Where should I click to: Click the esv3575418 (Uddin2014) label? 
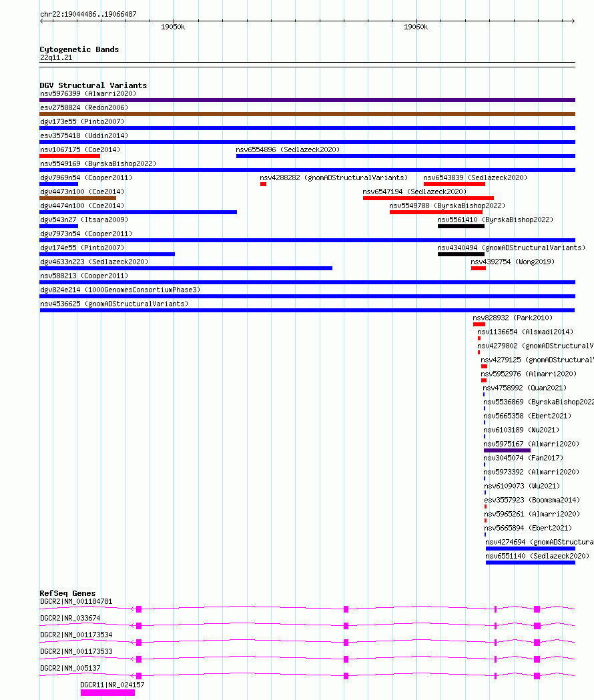click(x=84, y=135)
